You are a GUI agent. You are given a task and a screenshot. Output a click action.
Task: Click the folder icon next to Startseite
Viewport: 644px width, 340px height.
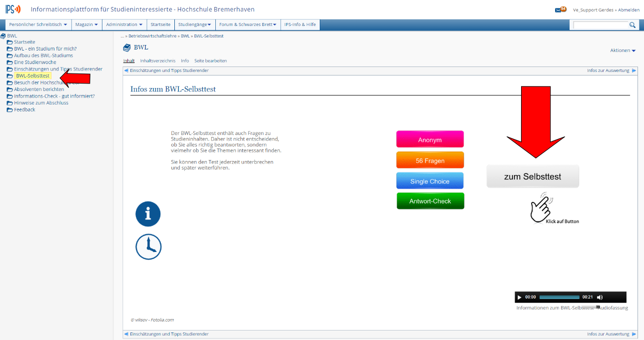coord(9,42)
